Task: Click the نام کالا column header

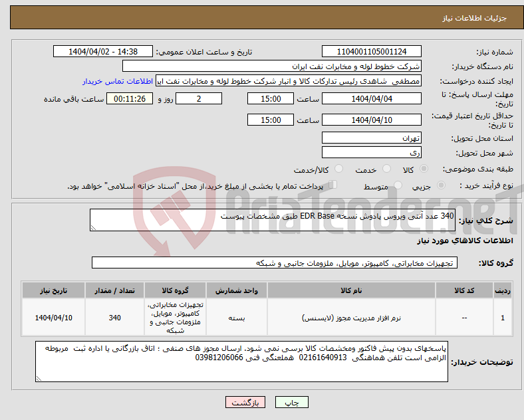Action: [351, 290]
